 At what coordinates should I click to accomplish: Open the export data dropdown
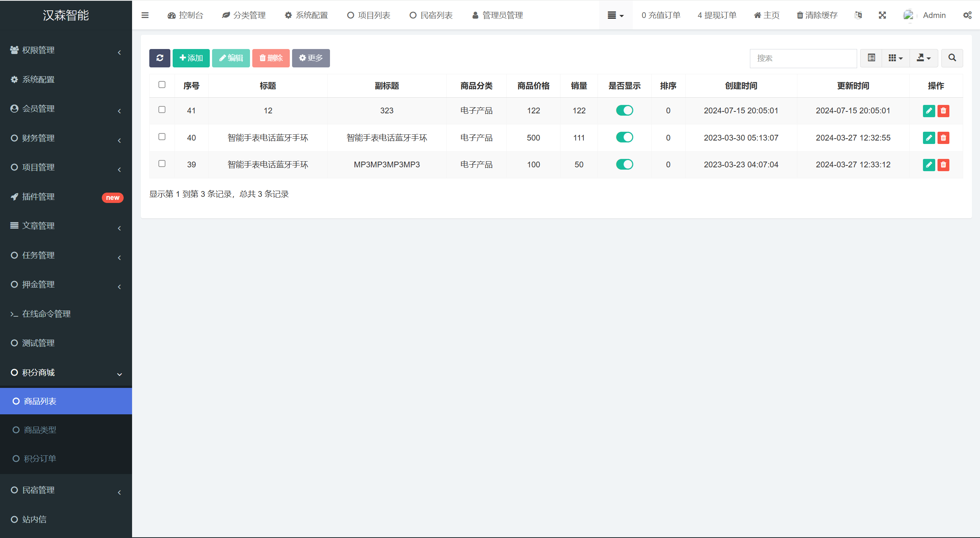[x=923, y=58]
